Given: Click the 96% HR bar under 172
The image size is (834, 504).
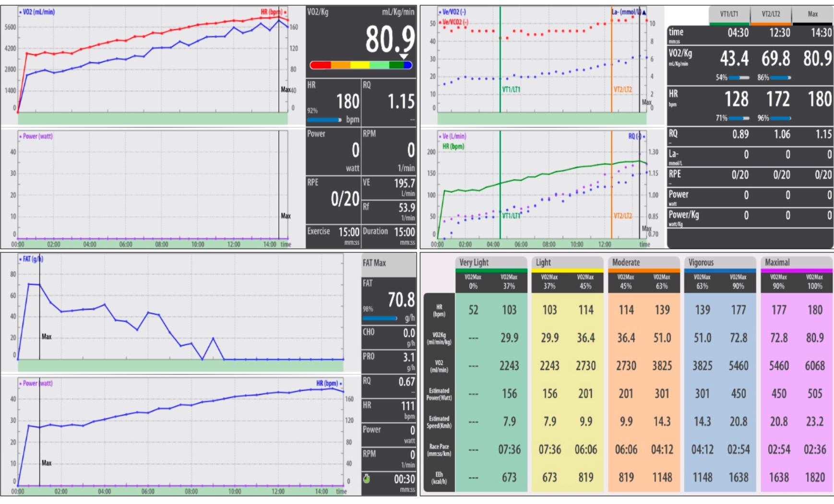Looking at the screenshot, I should (x=781, y=118).
